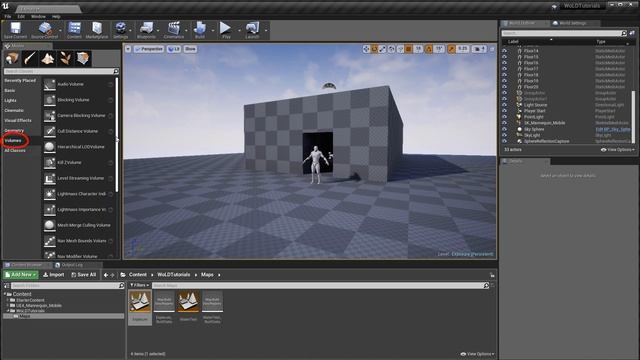Open Content Browser View Options dropdown
Screen dimensions: 640x360
click(x=477, y=354)
